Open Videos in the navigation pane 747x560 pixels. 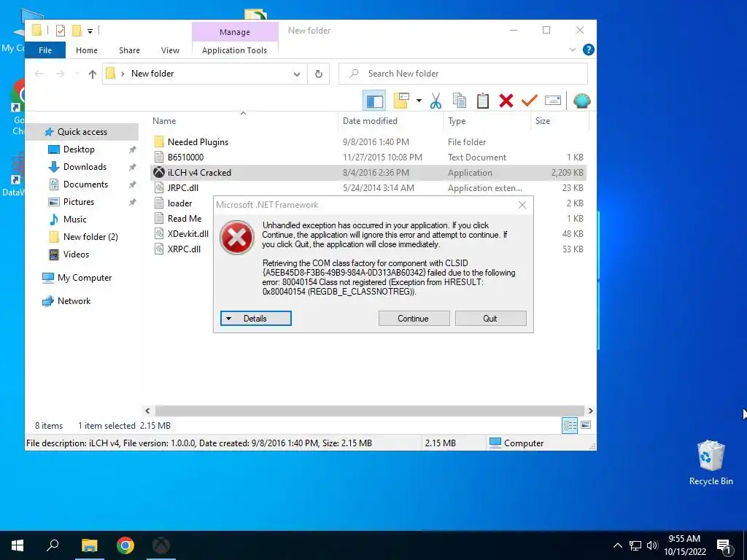(76, 254)
